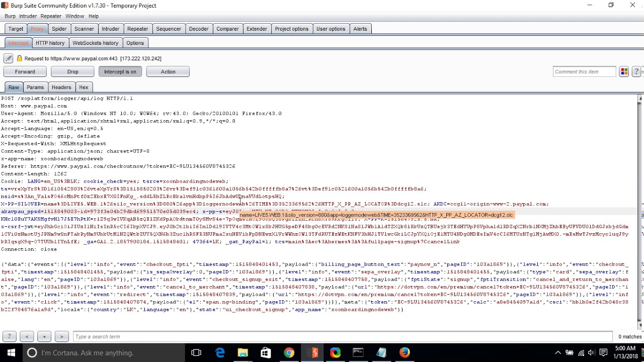Switch to the Repeater tool tab
The width and height of the screenshot is (644, 362).
(137, 29)
